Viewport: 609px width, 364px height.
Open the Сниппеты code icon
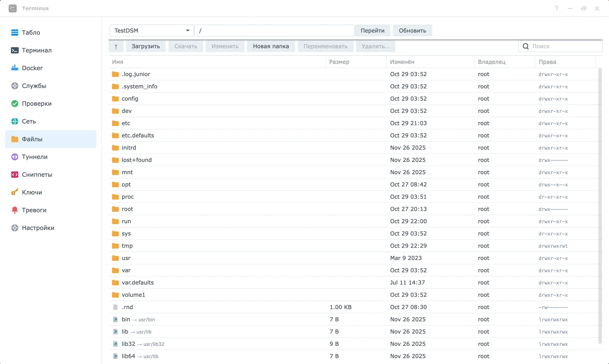[x=15, y=174]
